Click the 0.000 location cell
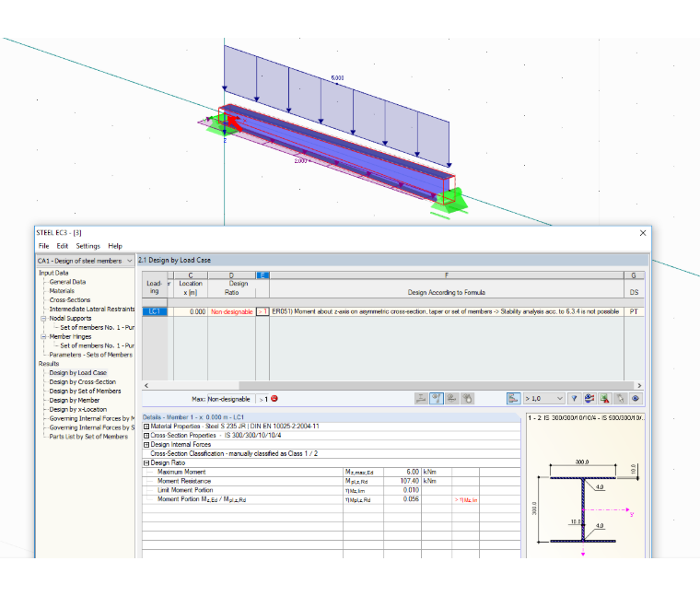The height and width of the screenshot is (596, 700). tap(191, 311)
